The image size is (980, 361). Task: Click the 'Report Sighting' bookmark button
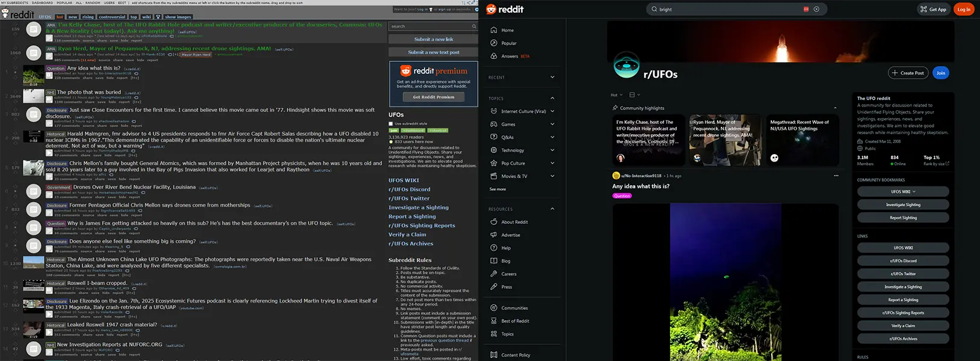(903, 217)
